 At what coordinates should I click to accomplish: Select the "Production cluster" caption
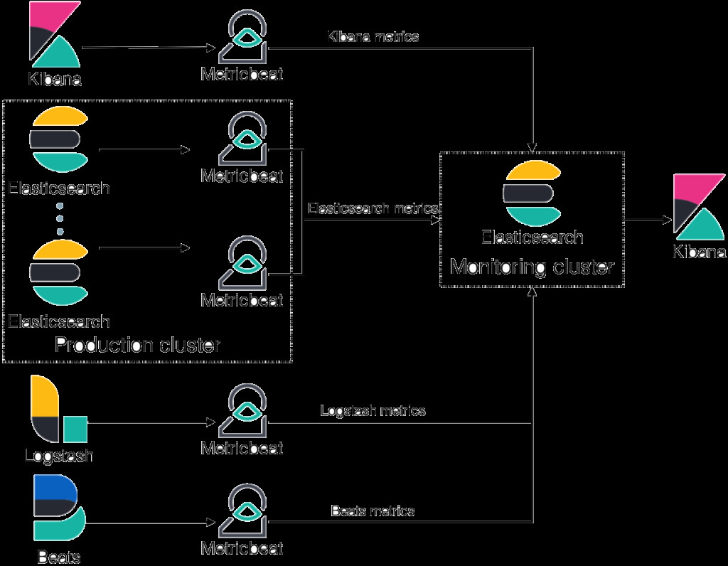coord(137,345)
